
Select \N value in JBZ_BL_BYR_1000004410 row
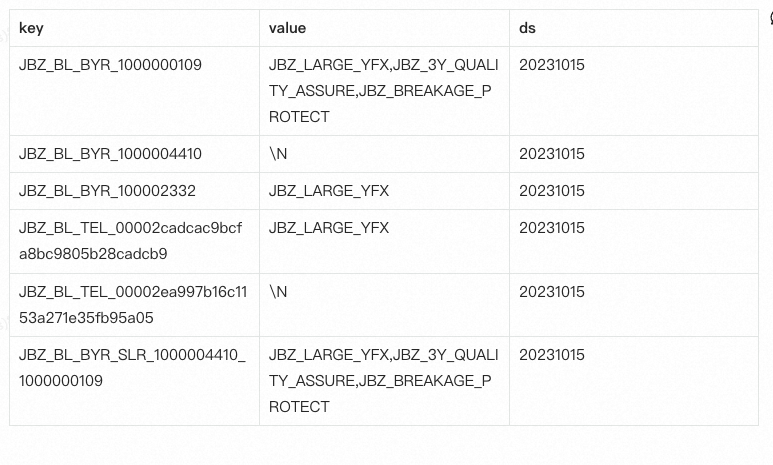278,154
